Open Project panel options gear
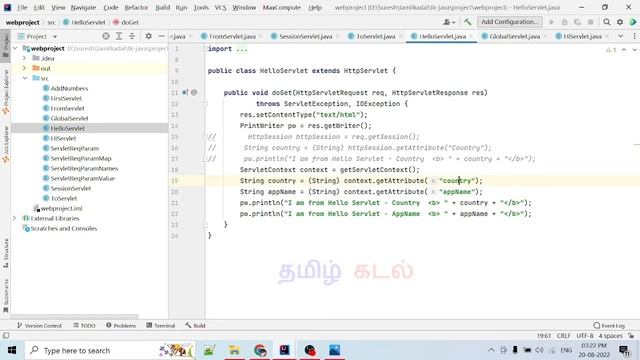 click(149, 36)
